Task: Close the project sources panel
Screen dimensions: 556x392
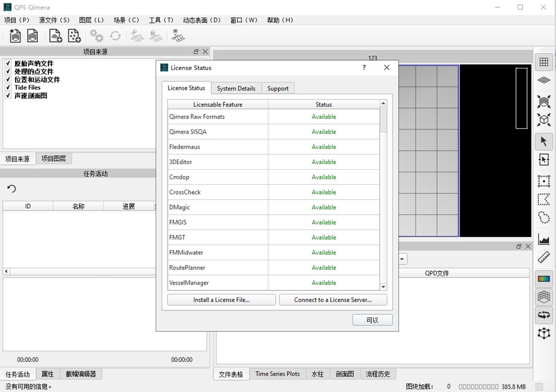Action: (x=205, y=52)
